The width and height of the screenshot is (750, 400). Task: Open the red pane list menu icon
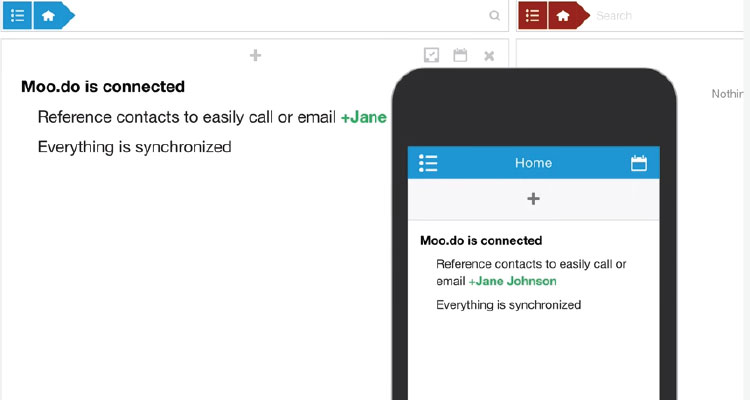[532, 15]
